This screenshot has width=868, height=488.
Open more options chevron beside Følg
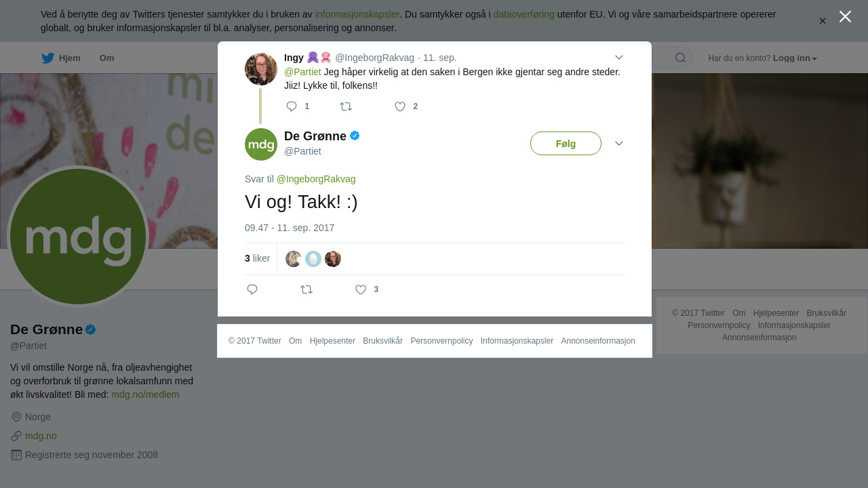tap(618, 144)
